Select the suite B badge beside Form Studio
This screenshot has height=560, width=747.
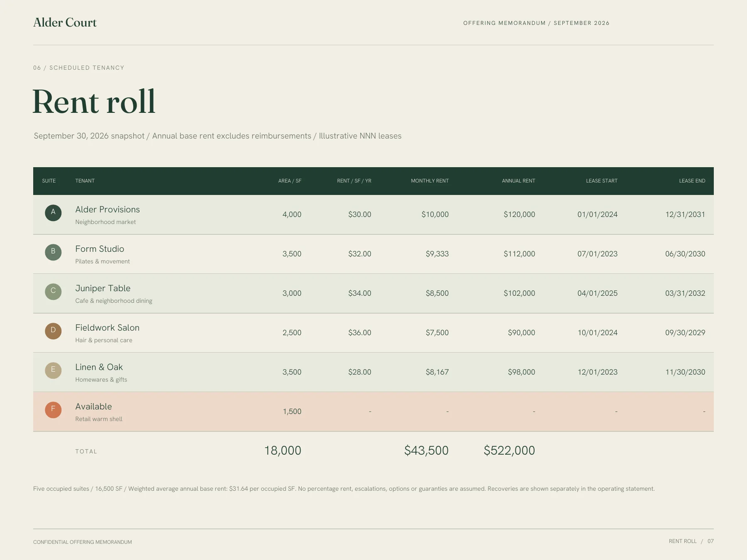coord(53,252)
